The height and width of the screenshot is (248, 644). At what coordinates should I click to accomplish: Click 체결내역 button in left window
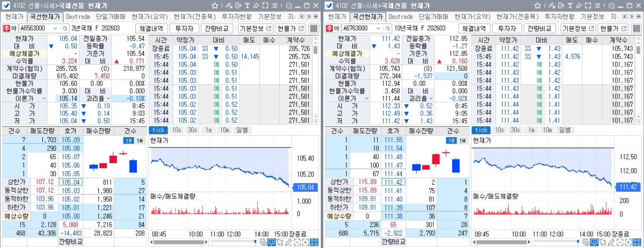pos(151,28)
